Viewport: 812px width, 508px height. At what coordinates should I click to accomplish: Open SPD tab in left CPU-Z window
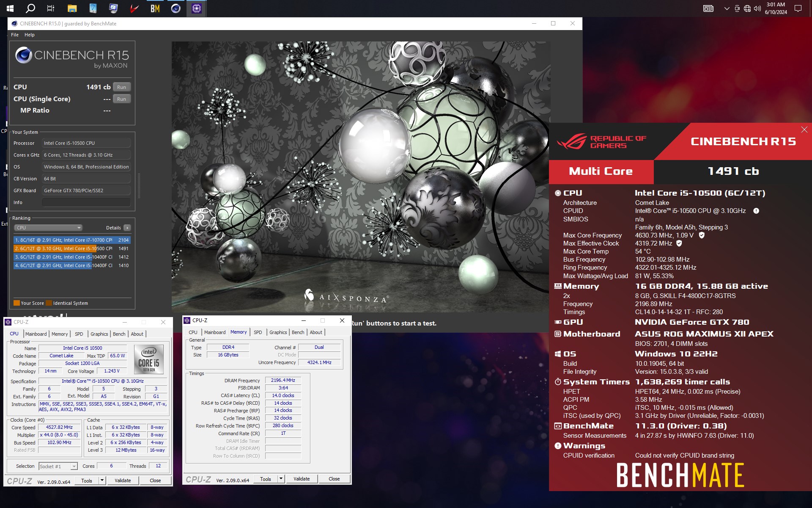[79, 334]
